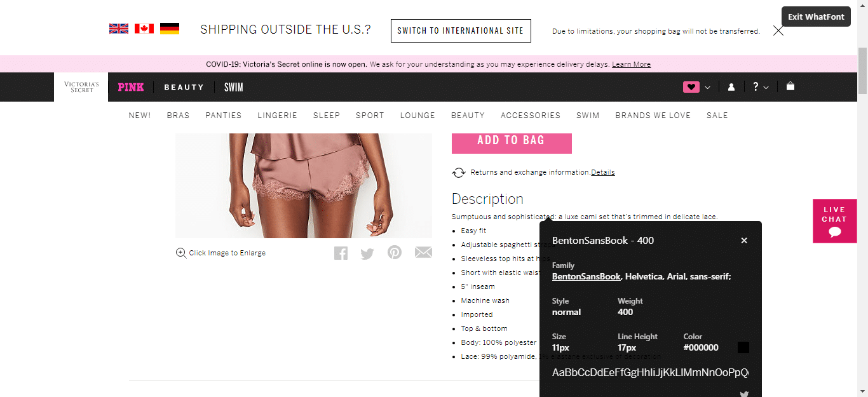This screenshot has height=397, width=868.
Task: Open the shopping bag icon
Action: (790, 86)
